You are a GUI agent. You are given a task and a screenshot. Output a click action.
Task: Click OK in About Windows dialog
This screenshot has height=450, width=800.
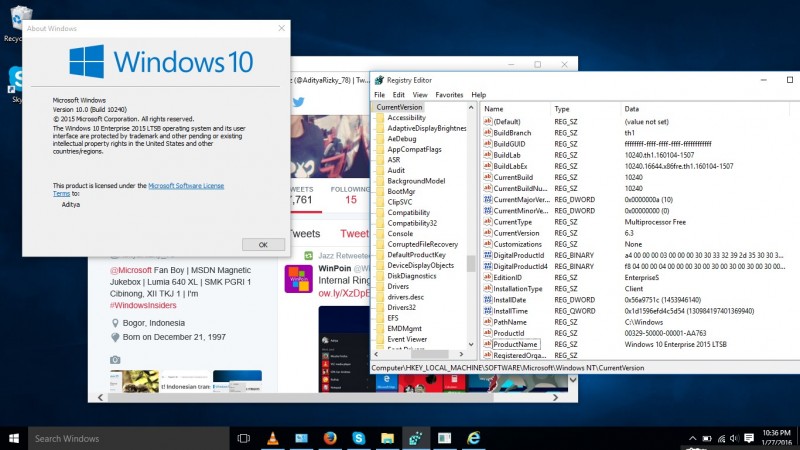pyautogui.click(x=263, y=245)
